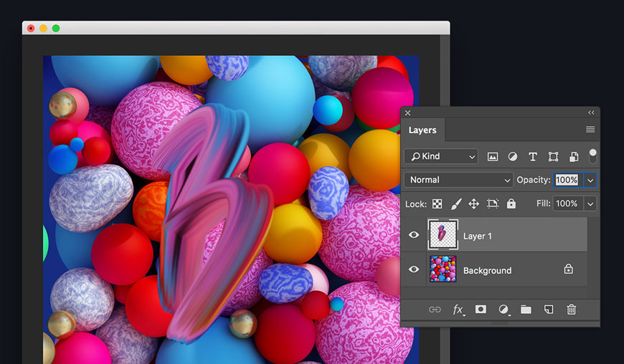
Task: Filter layers by pixel layer icon
Action: click(492, 157)
